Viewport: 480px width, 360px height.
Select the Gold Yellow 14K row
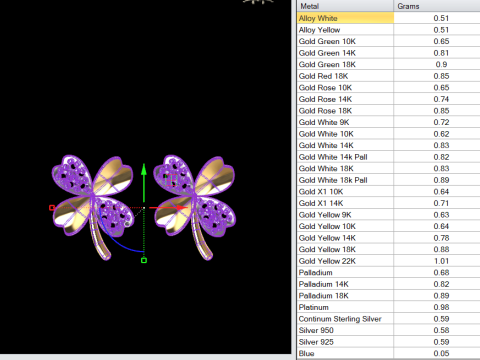(388, 238)
